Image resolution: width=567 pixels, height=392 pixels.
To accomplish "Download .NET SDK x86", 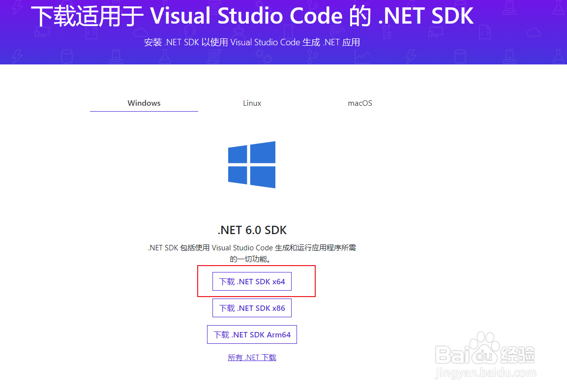I will click(x=252, y=308).
